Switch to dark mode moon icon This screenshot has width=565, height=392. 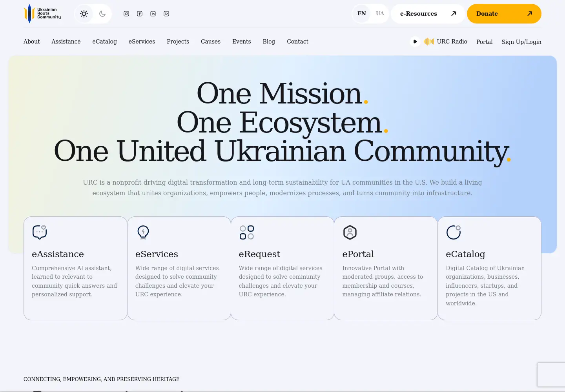coord(102,14)
